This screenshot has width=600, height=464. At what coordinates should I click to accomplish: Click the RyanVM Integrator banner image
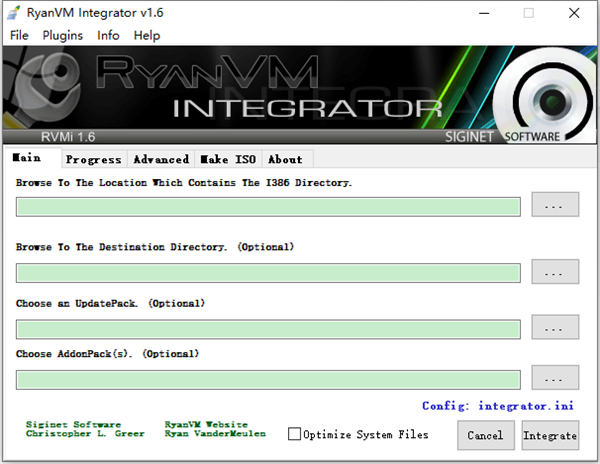point(300,95)
